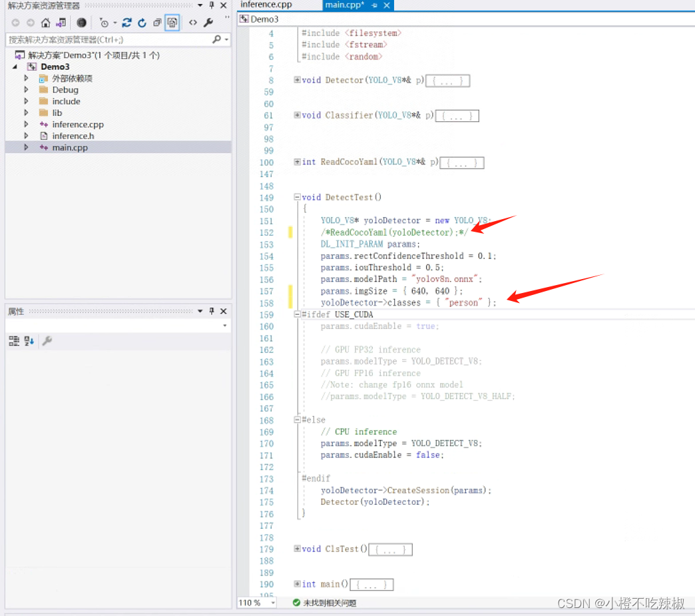Collapse the Demo3 project node
Viewport: 695px width, 616px height.
[x=15, y=67]
